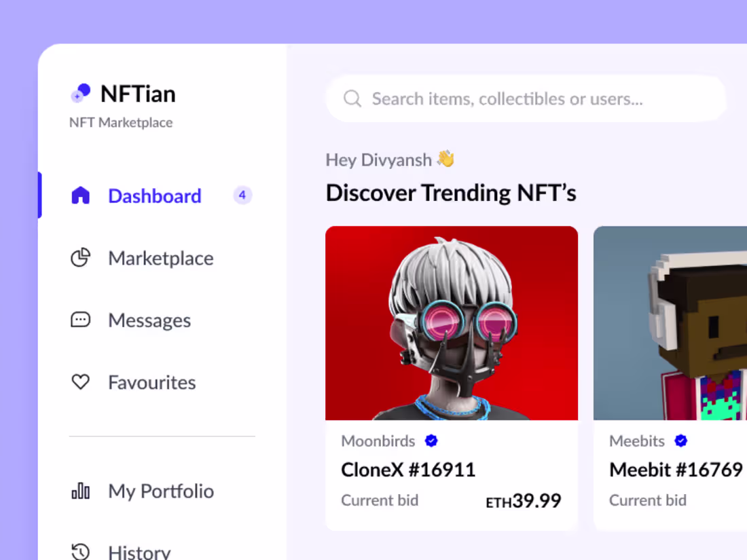
Task: Click the Marketplace pie chart icon
Action: [81, 258]
